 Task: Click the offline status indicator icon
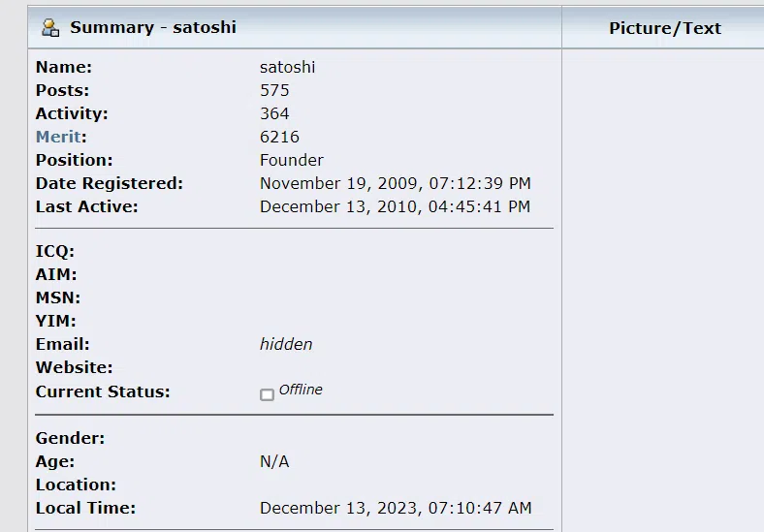click(267, 394)
